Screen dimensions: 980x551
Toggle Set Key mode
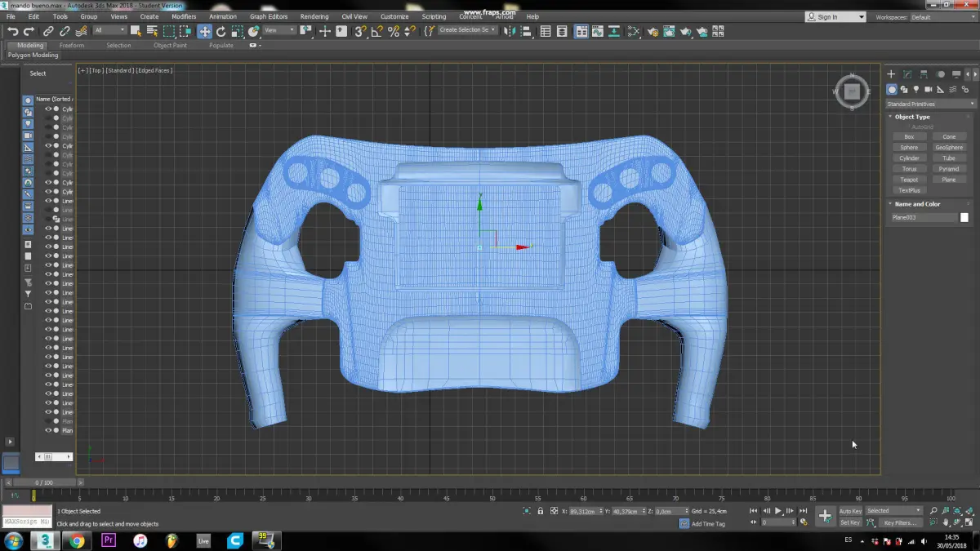click(x=850, y=522)
